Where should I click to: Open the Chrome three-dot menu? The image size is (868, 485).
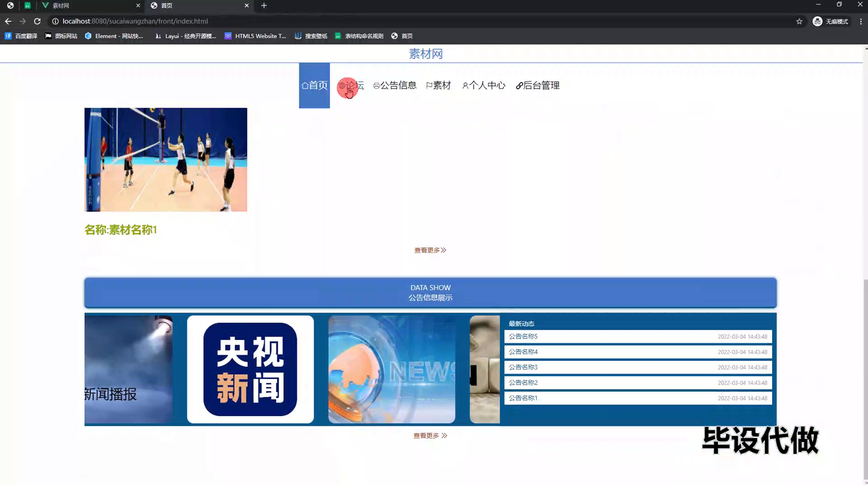(861, 21)
